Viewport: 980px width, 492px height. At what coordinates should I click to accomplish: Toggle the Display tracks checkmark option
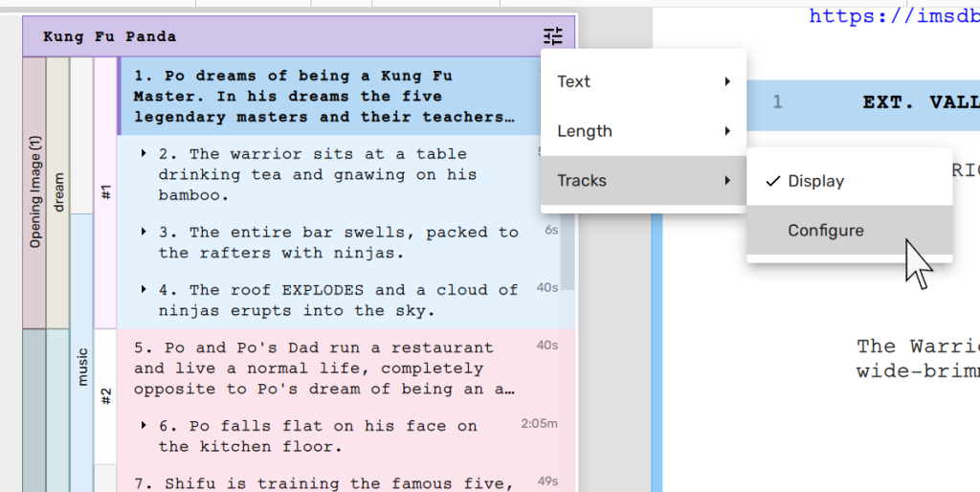[815, 181]
